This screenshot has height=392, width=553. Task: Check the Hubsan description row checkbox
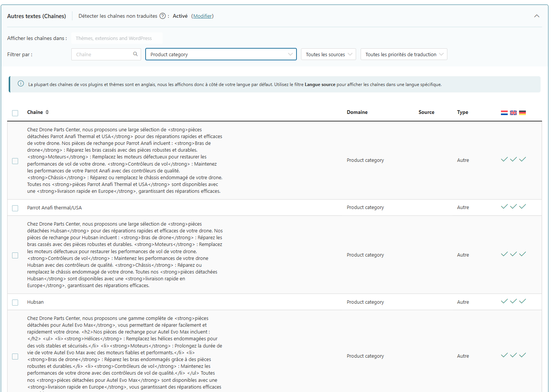[15, 255]
